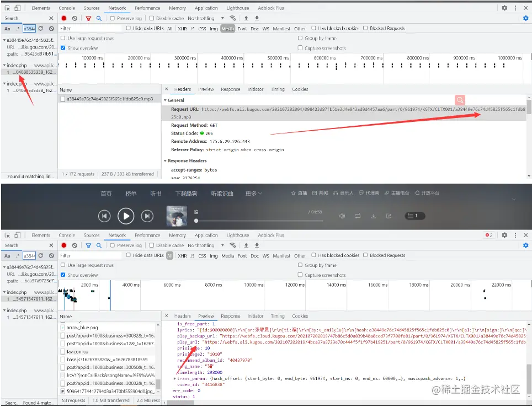
Task: Click the Kugou playback progress slider handle
Action: pos(196,221)
